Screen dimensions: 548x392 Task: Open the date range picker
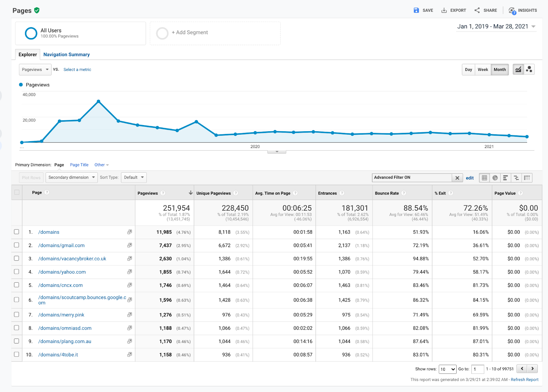pos(496,27)
